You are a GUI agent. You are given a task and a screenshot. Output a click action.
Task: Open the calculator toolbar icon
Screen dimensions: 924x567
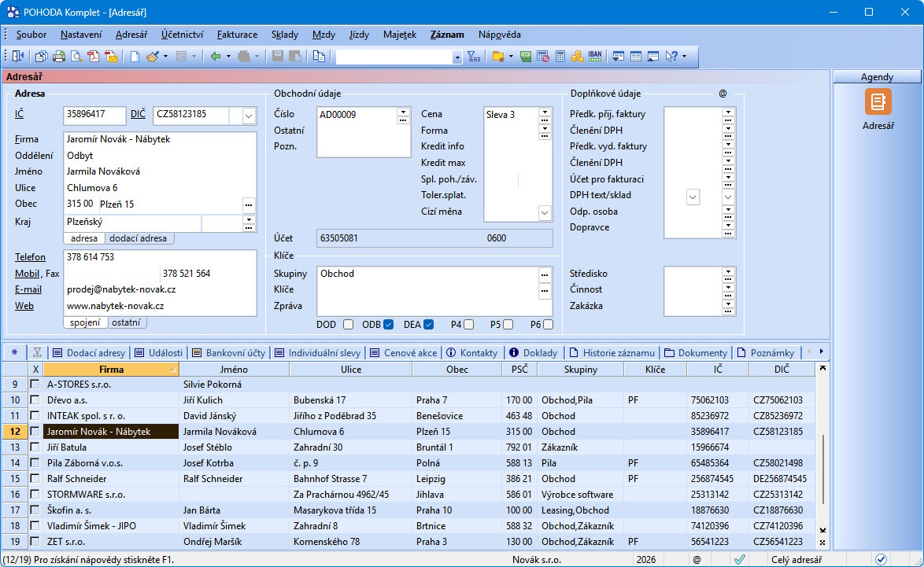[560, 56]
